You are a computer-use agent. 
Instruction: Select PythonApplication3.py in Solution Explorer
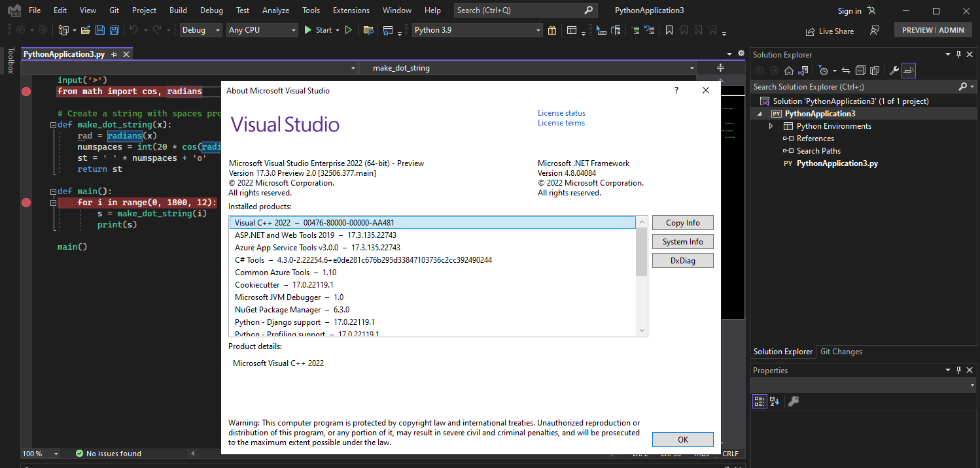pos(837,163)
